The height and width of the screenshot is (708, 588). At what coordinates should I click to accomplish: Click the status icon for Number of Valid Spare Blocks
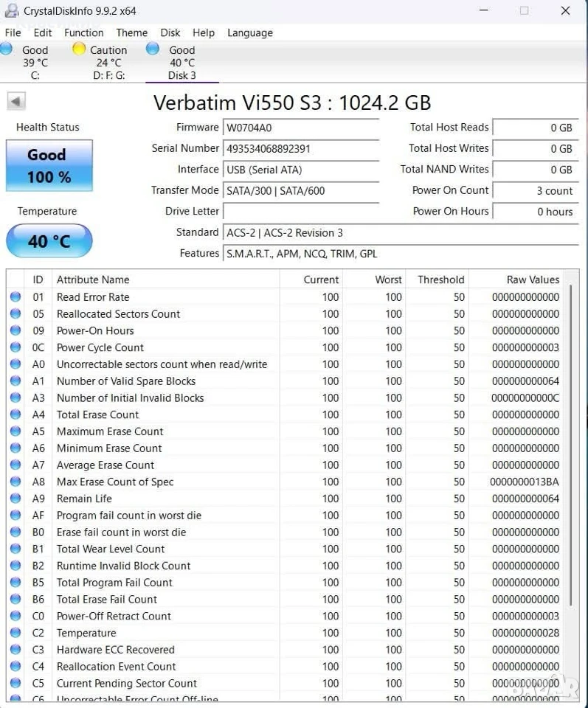[x=15, y=381]
